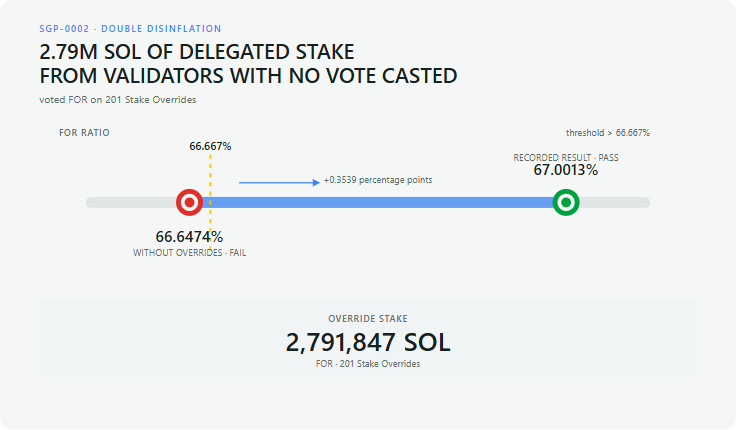Viewport: 736px width, 430px height.
Task: Click the blue filled portion of the ratio bar
Action: (380, 202)
